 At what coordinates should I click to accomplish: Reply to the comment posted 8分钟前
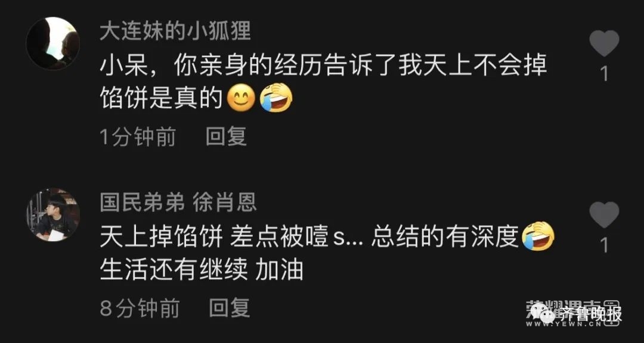(x=230, y=308)
